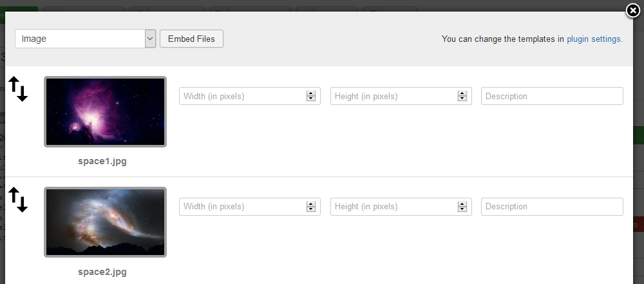Select the space2.jpg galaxy thumbnail

pos(105,222)
